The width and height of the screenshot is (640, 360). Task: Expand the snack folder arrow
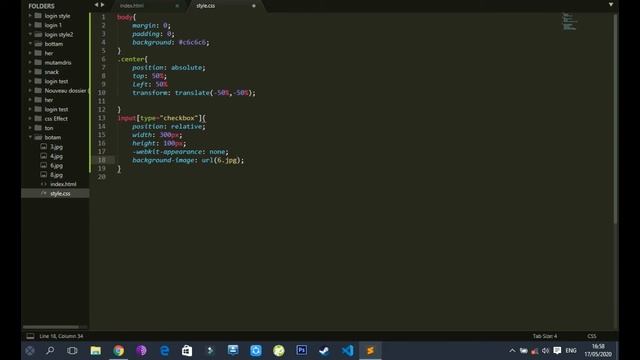[x=30, y=72]
